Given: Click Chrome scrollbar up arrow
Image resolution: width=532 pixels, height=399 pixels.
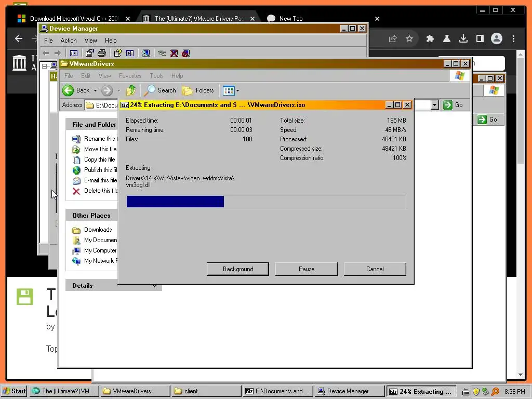Looking at the screenshot, I should tap(521, 54).
